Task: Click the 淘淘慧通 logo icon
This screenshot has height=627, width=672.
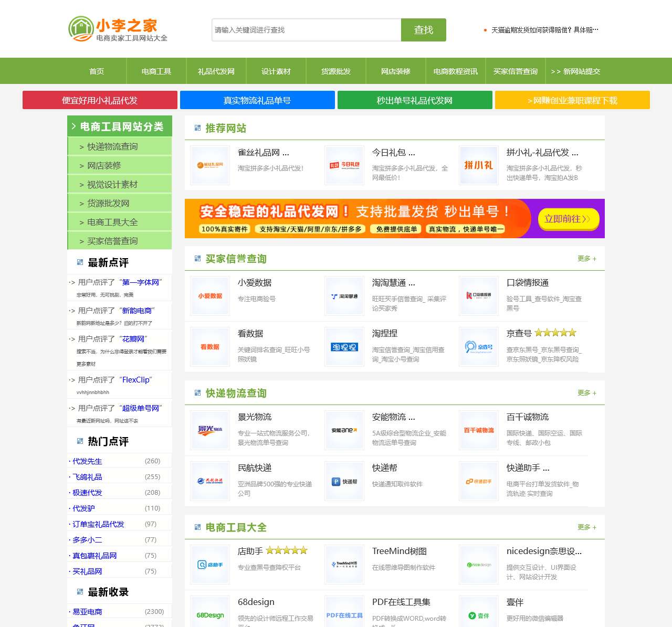Action: pos(344,295)
